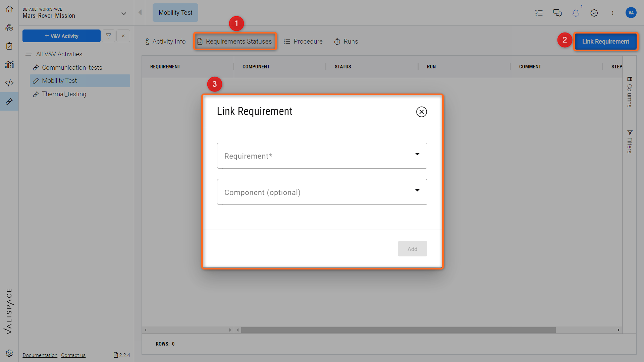Open the components cubes icon in sidebar
Image resolution: width=644 pixels, height=362 pixels.
point(9,27)
